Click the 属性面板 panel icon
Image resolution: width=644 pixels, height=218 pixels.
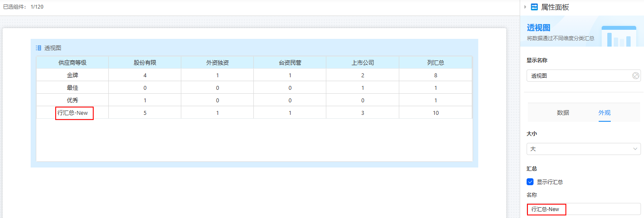pos(534,7)
